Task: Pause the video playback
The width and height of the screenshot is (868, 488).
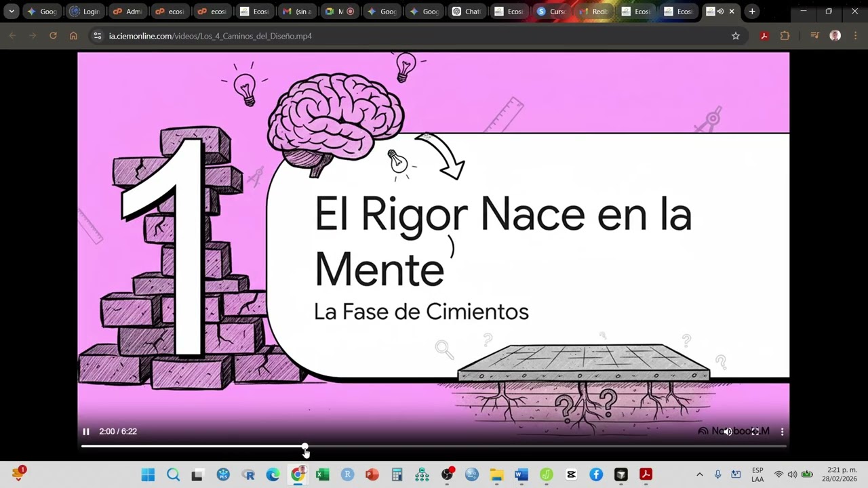Action: [x=86, y=431]
